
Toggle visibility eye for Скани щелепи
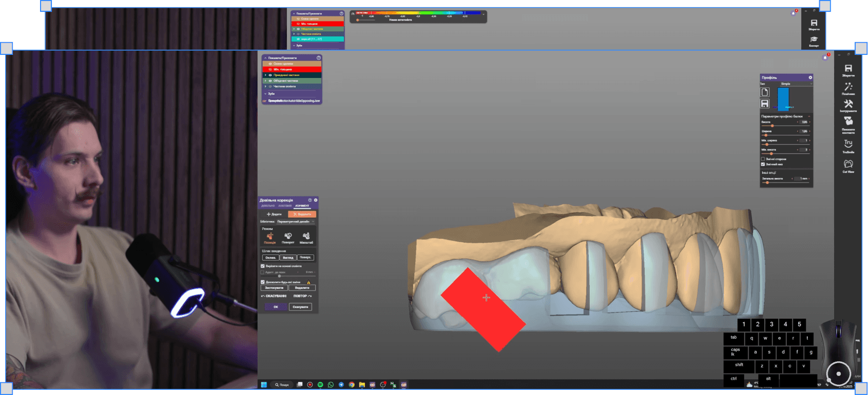coord(270,64)
